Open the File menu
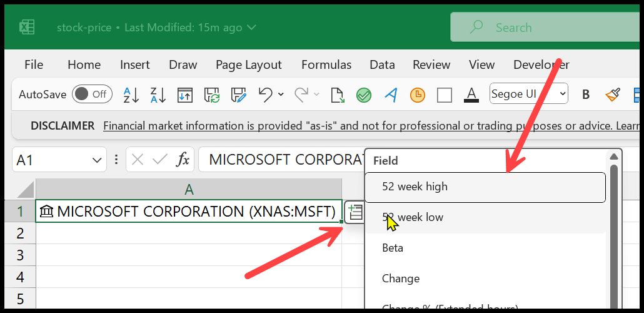This screenshot has height=313, width=644. 34,65
